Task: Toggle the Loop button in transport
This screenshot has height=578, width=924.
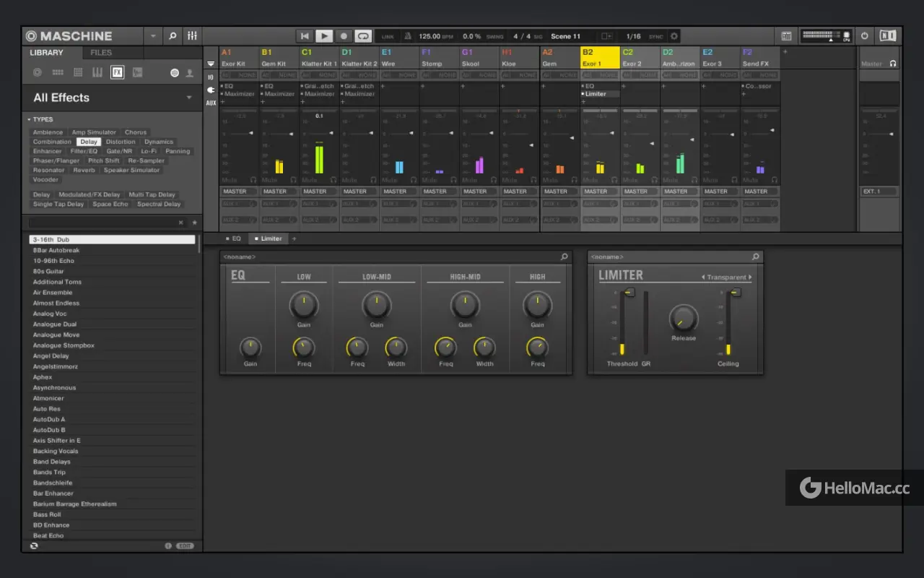Action: 363,36
